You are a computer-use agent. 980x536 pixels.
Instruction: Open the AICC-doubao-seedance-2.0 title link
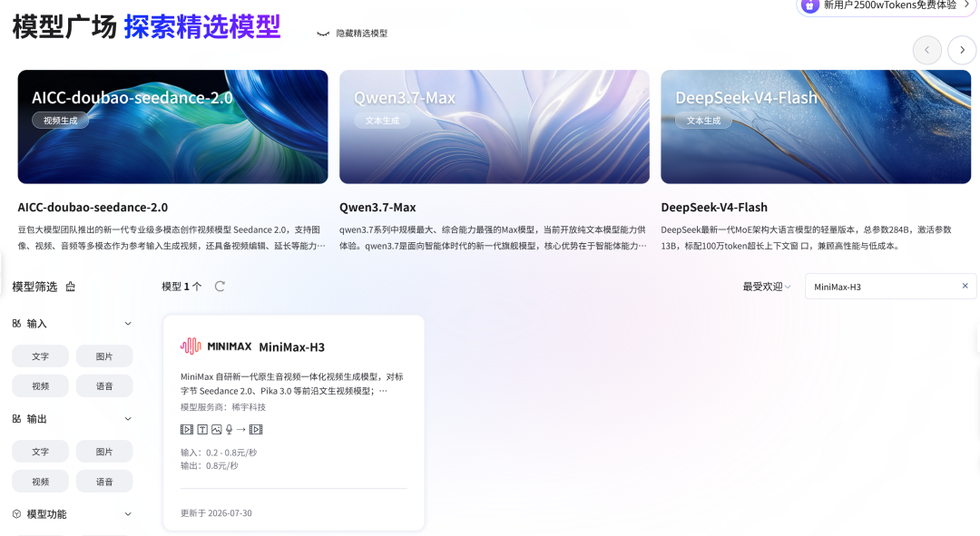93,208
